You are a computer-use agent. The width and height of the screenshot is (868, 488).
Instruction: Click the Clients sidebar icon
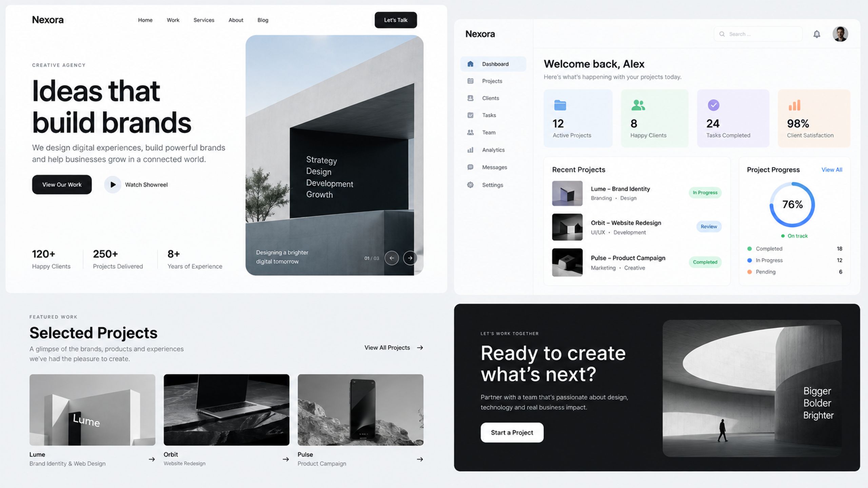tap(470, 98)
